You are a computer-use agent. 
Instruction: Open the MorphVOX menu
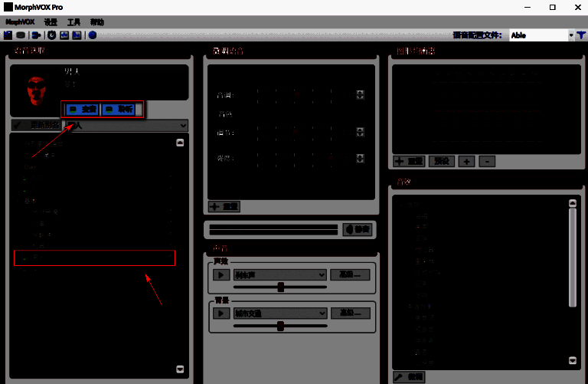21,22
